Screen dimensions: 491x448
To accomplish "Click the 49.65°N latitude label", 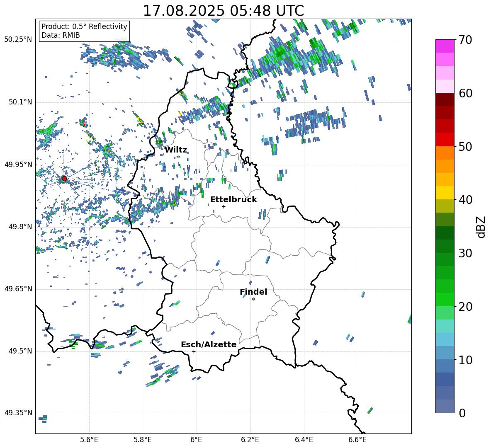I will [x=18, y=289].
